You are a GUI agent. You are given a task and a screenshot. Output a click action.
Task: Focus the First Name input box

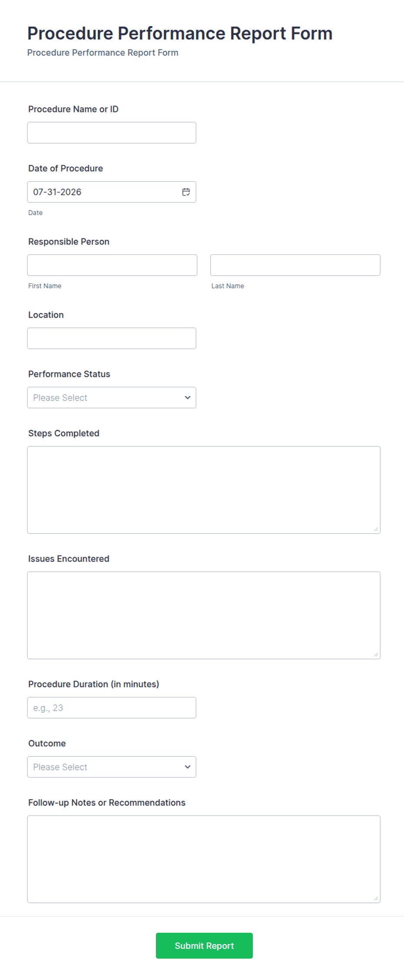[112, 265]
